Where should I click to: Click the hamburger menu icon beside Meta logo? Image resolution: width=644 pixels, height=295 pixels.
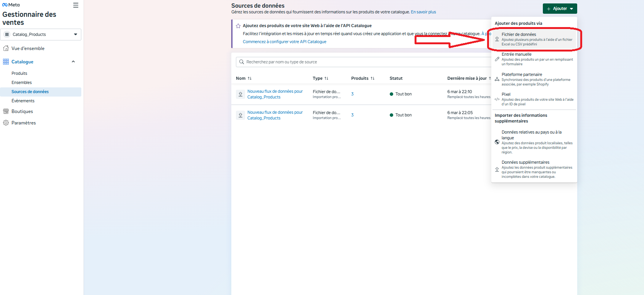point(76,5)
